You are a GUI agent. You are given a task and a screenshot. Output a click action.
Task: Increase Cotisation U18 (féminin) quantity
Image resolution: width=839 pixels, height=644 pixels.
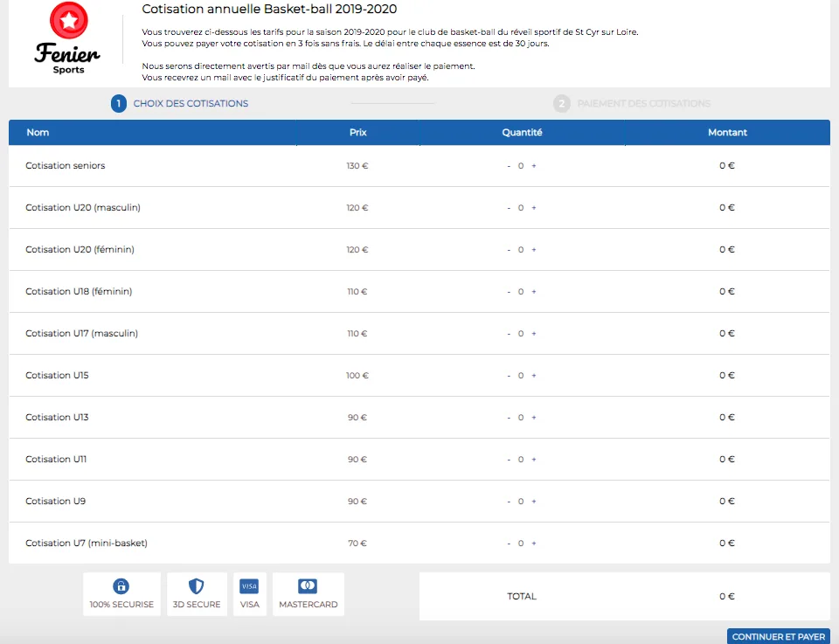pos(533,292)
